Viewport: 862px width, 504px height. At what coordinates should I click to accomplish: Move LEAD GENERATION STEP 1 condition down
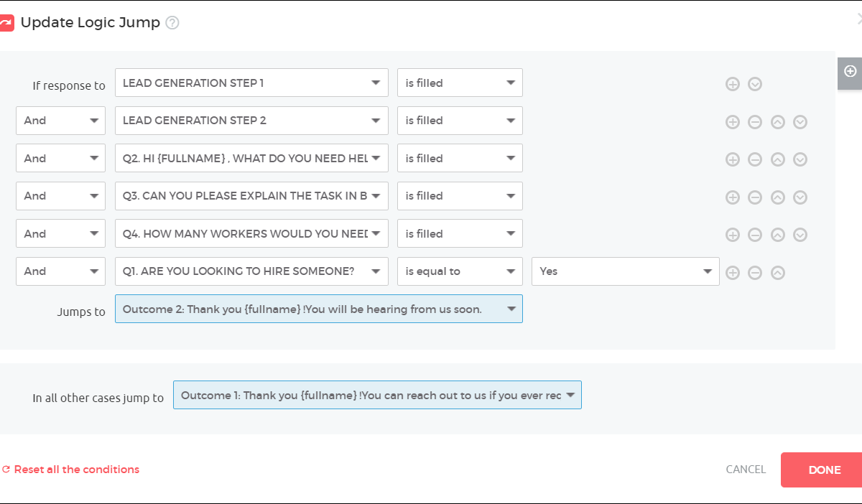[754, 84]
